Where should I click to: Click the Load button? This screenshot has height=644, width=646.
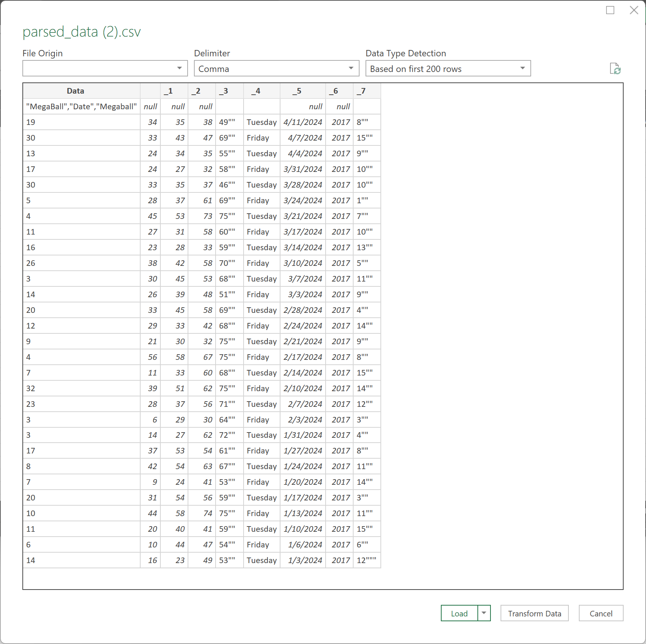pyautogui.click(x=459, y=613)
